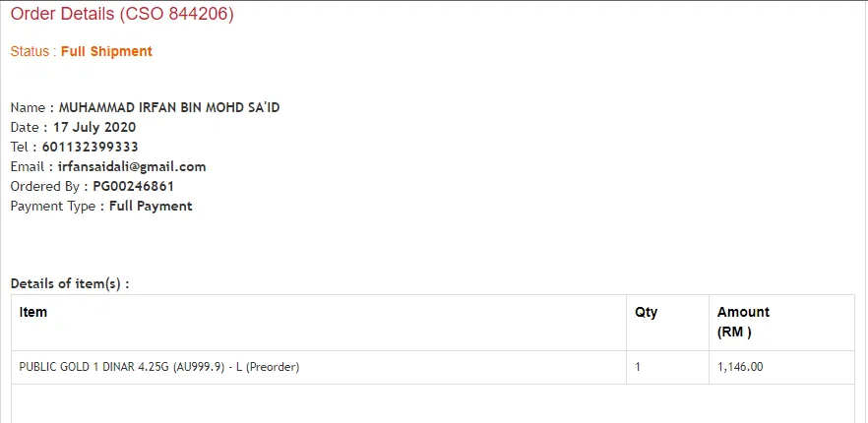Screen dimensions: 868x423
Task: Click the Amount (RM) column header
Action: coord(743,321)
